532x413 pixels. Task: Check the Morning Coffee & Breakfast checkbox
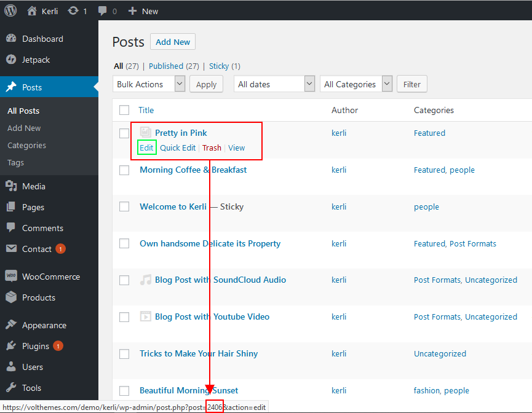(124, 170)
